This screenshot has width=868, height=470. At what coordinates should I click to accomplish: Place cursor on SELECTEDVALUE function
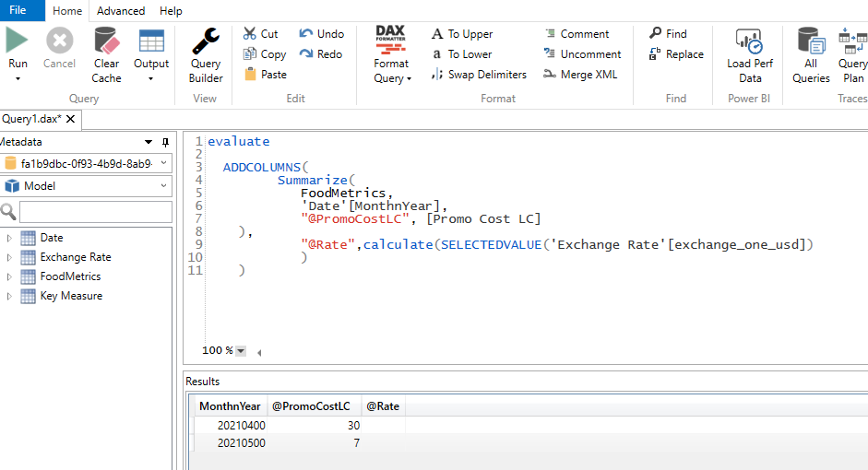tap(491, 244)
